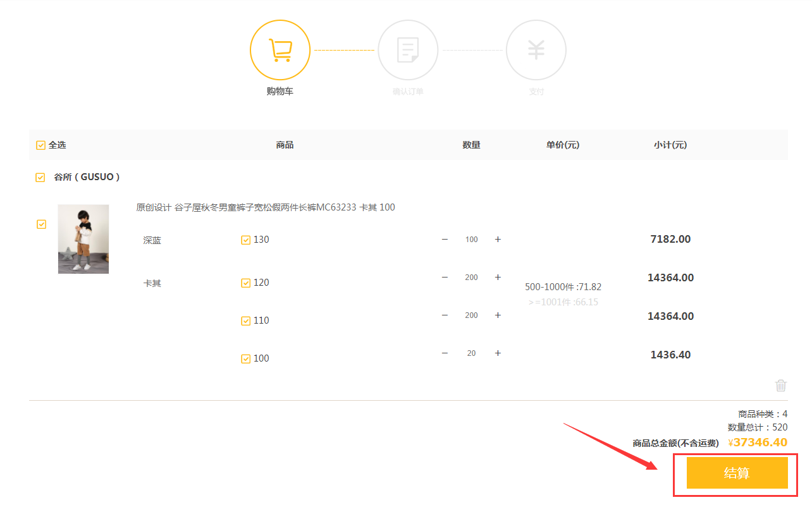Click the confirm order document icon
This screenshot has height=531, width=812.
coord(408,50)
